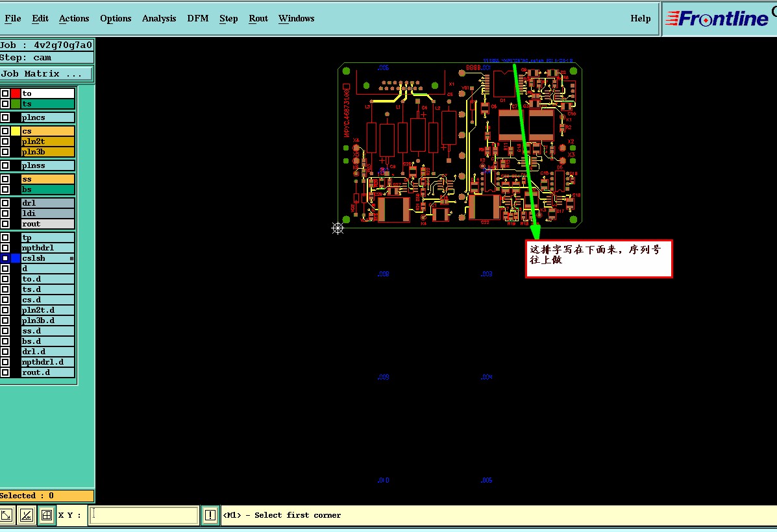Click the Step: cam label

point(47,58)
